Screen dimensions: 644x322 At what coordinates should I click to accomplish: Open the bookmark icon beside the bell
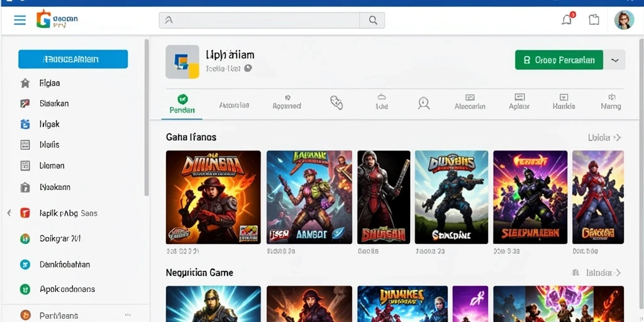[594, 19]
